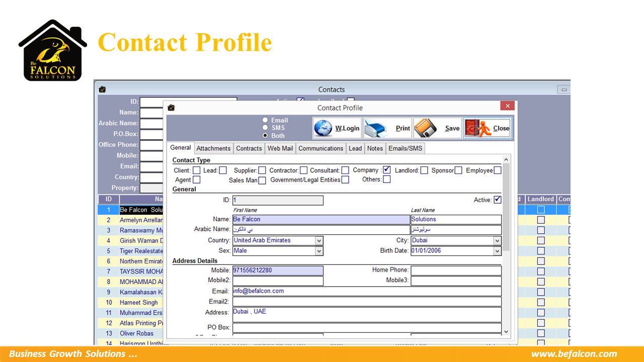Open the Notes tab
Image resolution: width=644 pixels, height=362 pixels.
pos(375,148)
